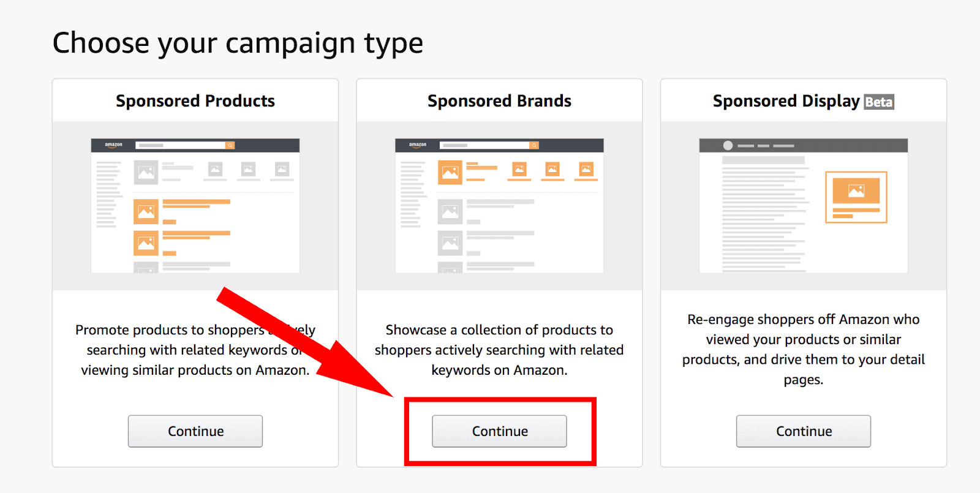The width and height of the screenshot is (980, 493).
Task: Click Continue under Sponsored Products
Action: click(x=195, y=431)
